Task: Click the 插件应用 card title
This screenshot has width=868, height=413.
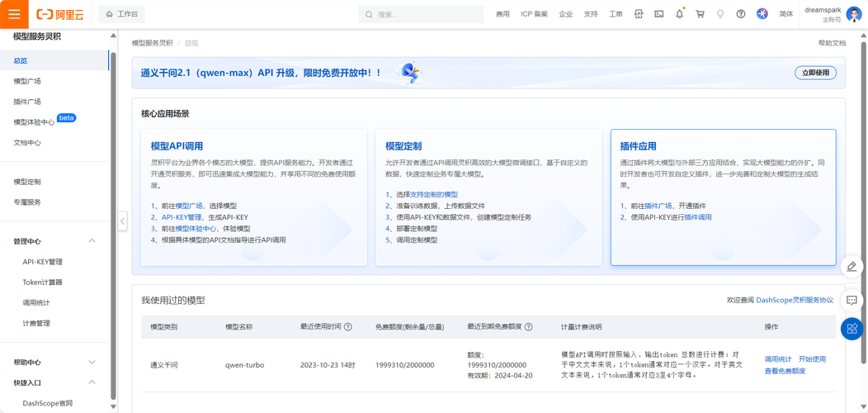Action: click(x=639, y=146)
